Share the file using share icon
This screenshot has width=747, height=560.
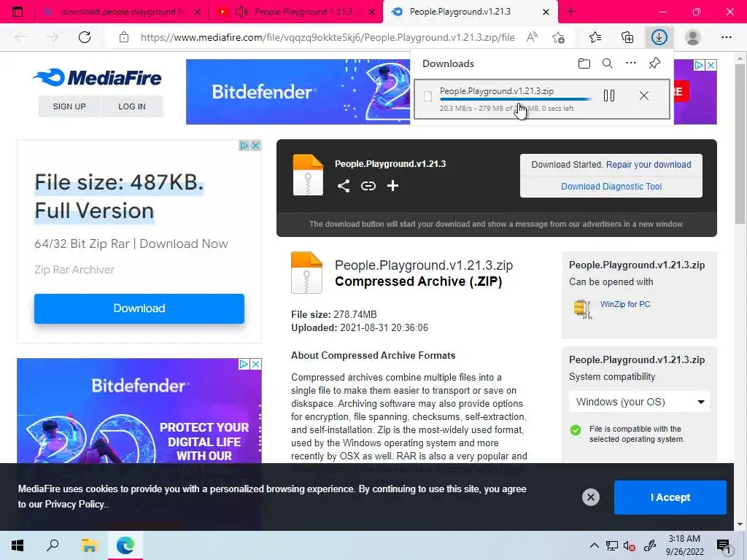tap(344, 186)
